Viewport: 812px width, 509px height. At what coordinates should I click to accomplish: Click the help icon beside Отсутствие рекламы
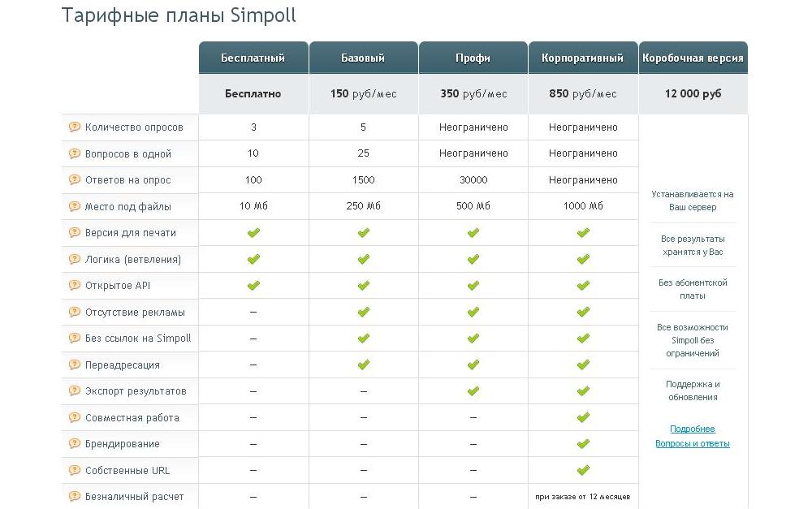pyautogui.click(x=75, y=312)
